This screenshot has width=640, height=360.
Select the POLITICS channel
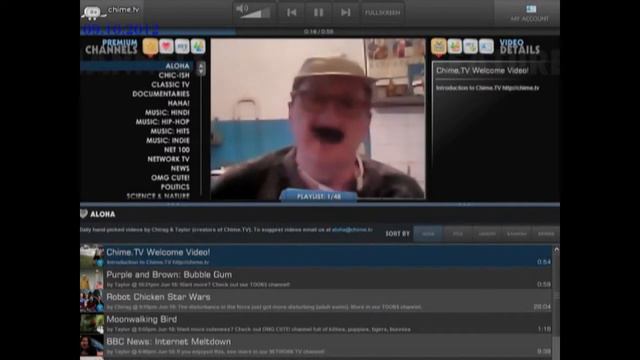[x=175, y=187]
